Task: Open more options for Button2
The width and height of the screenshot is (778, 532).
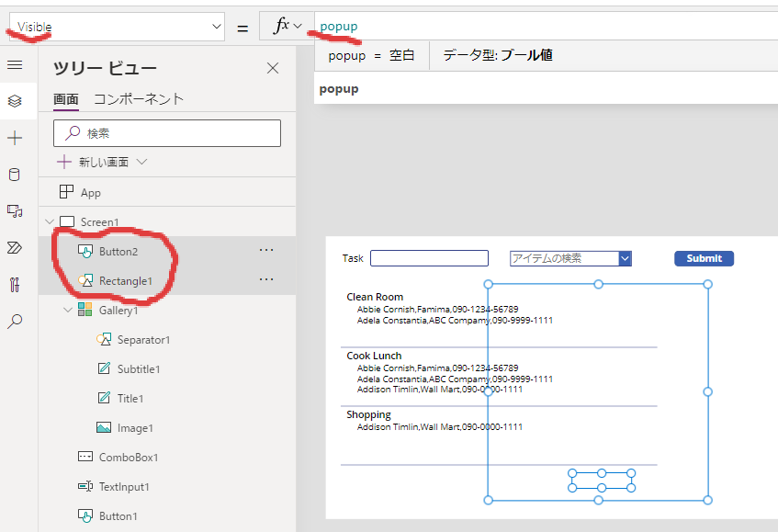Action: (266, 251)
